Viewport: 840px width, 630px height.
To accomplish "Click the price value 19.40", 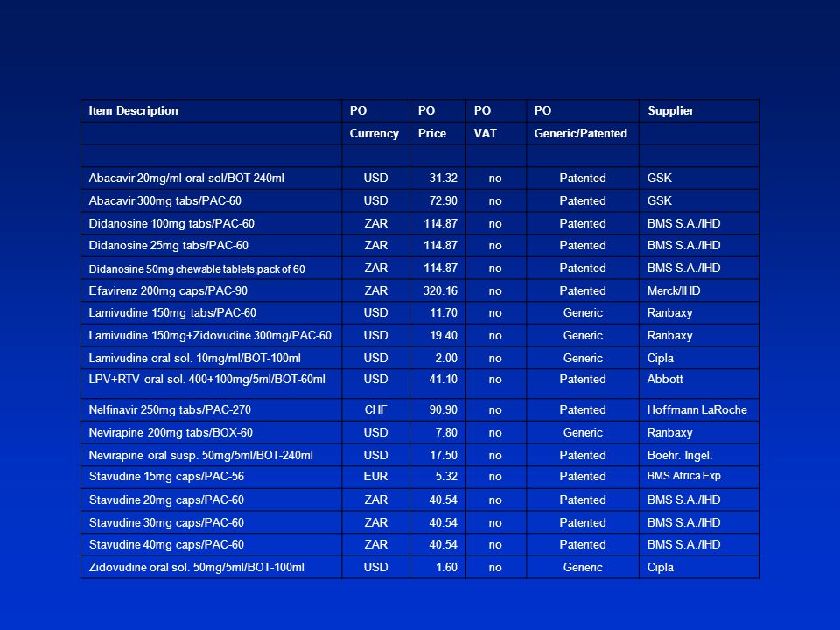I will (x=444, y=335).
